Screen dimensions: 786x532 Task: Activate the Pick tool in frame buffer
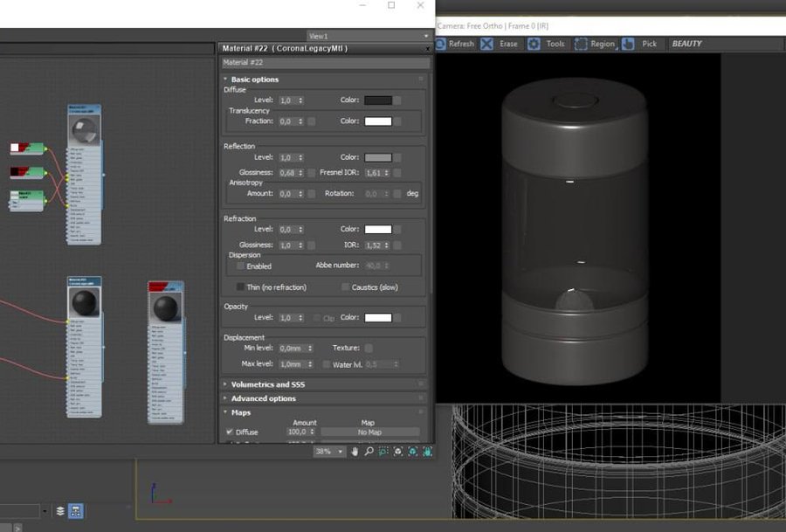click(639, 45)
